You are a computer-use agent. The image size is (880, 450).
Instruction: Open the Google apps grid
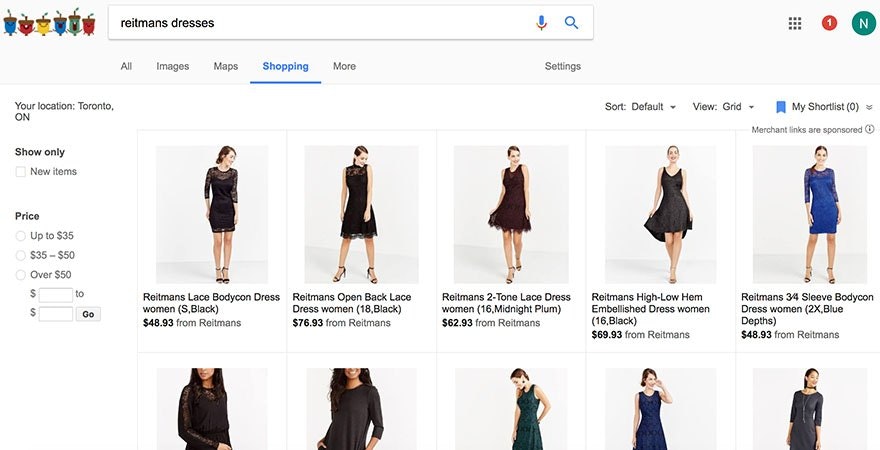[795, 23]
